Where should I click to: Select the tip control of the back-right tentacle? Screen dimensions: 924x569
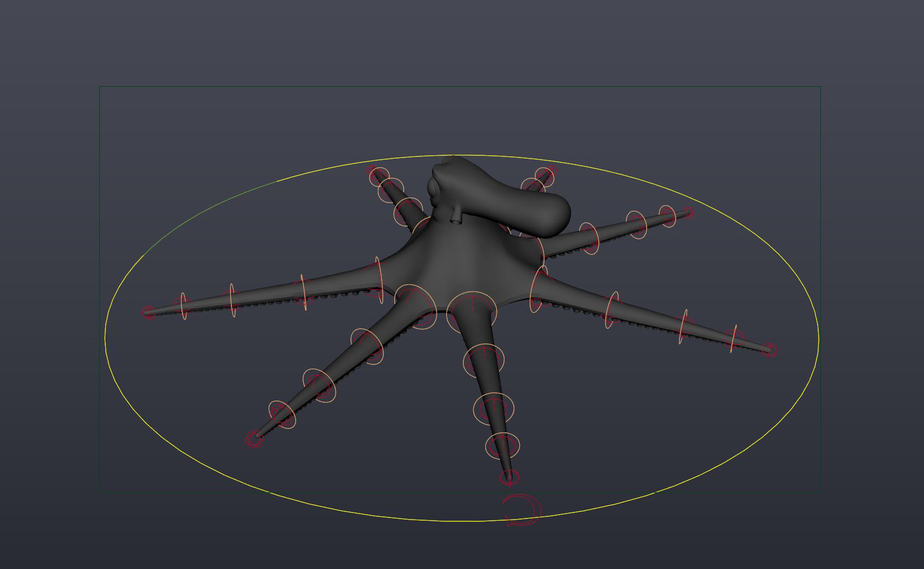(x=550, y=172)
